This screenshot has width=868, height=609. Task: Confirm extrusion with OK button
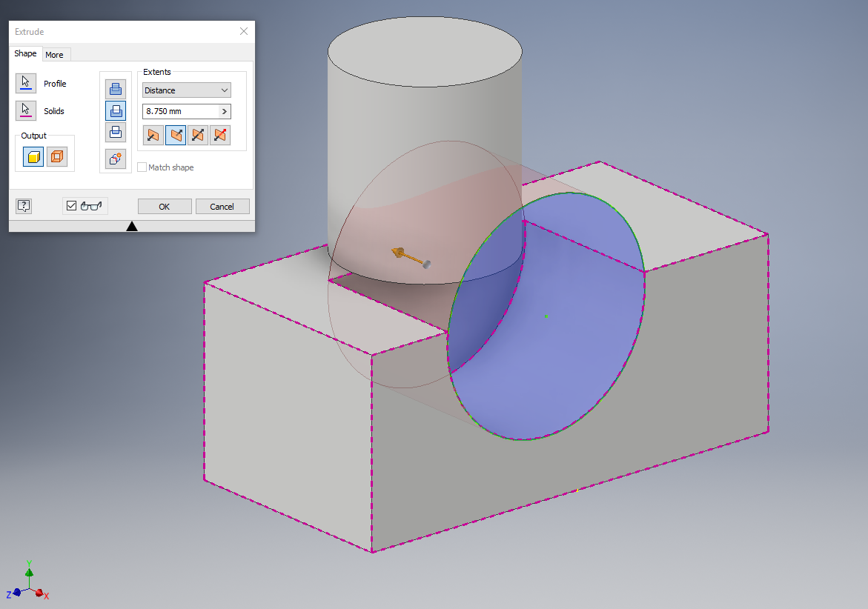pos(164,206)
